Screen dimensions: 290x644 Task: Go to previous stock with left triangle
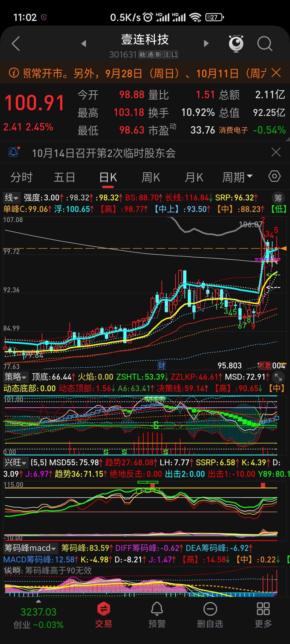84,43
